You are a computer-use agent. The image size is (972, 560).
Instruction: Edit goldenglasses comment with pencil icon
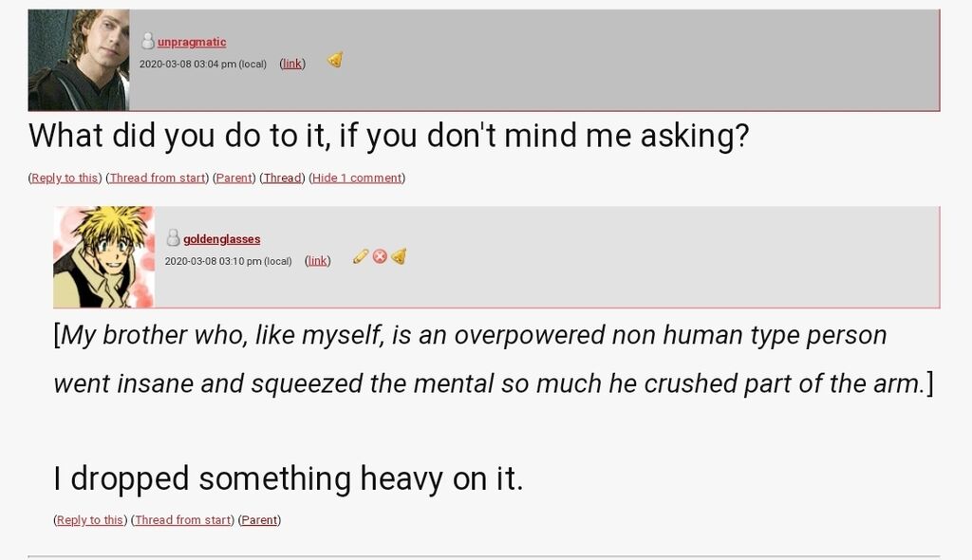(x=360, y=256)
